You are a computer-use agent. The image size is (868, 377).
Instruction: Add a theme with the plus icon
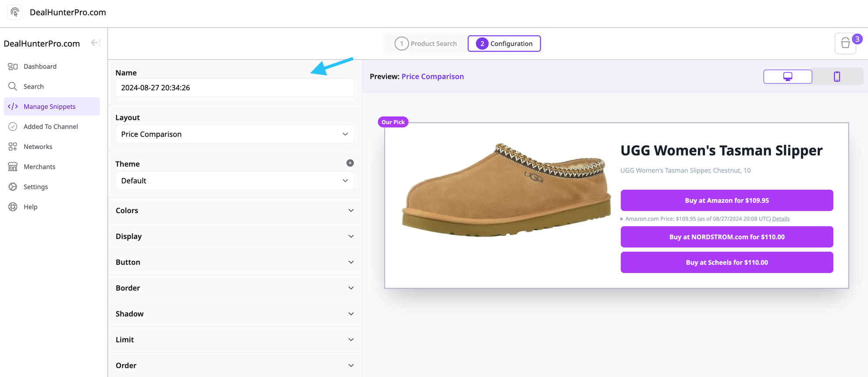[350, 163]
